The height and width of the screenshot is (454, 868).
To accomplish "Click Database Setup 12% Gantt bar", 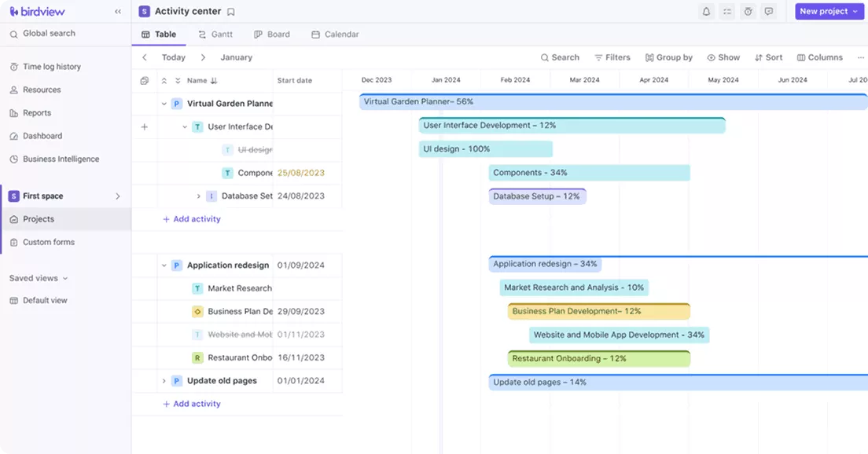I will [538, 196].
